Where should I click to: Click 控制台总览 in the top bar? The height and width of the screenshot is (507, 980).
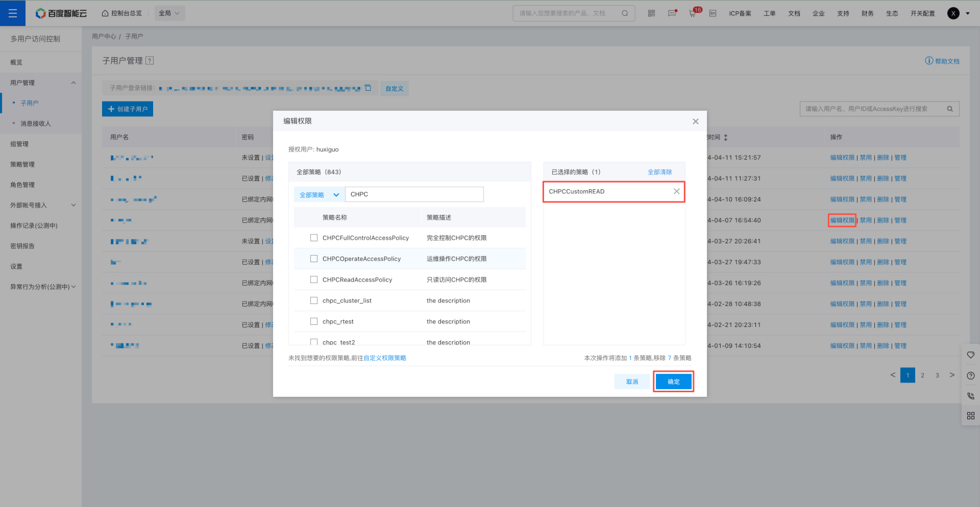122,13
